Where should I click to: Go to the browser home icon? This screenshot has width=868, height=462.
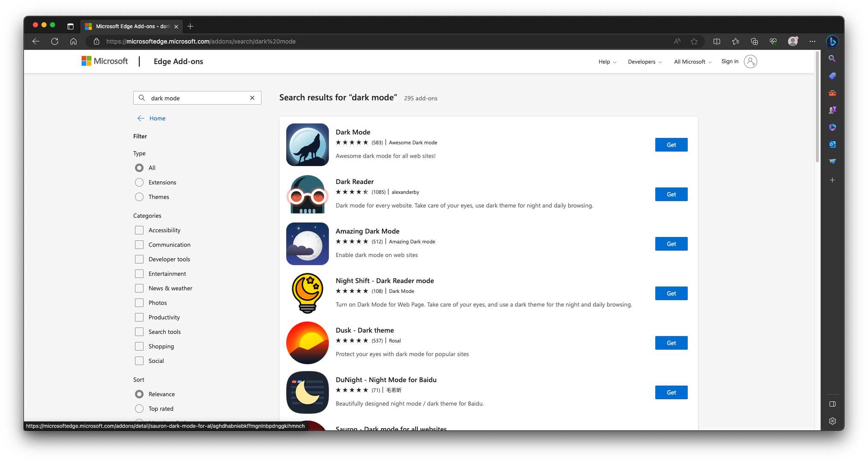click(x=73, y=41)
